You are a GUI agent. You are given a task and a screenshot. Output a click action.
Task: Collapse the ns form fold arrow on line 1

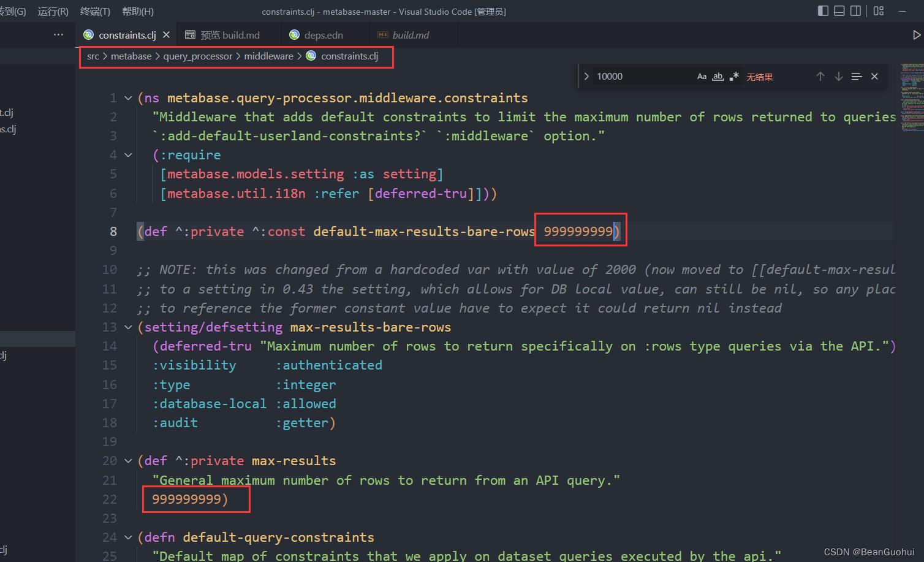pos(128,98)
